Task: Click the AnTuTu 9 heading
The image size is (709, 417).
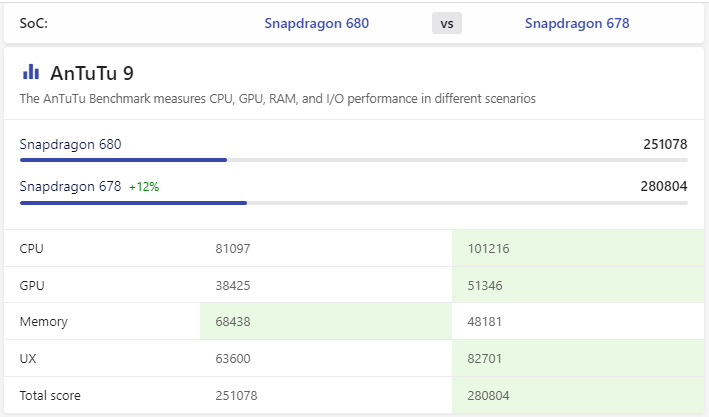Action: coord(92,73)
